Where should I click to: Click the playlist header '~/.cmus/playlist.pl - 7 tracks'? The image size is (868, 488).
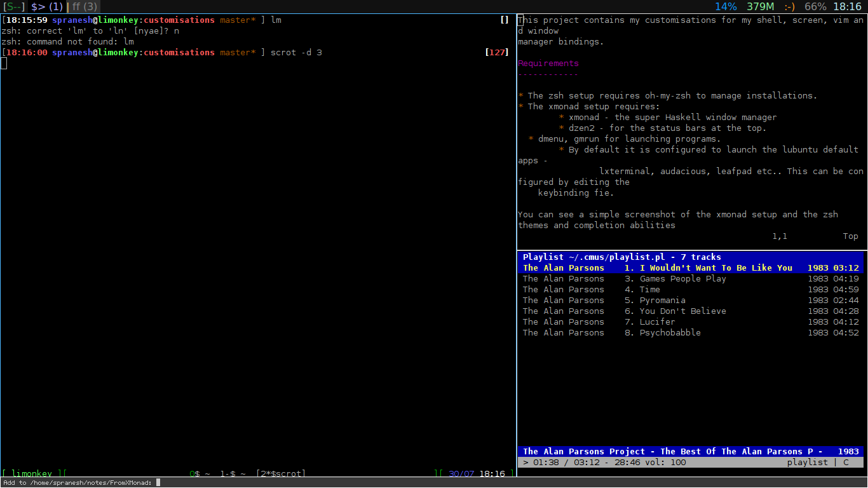pos(691,257)
